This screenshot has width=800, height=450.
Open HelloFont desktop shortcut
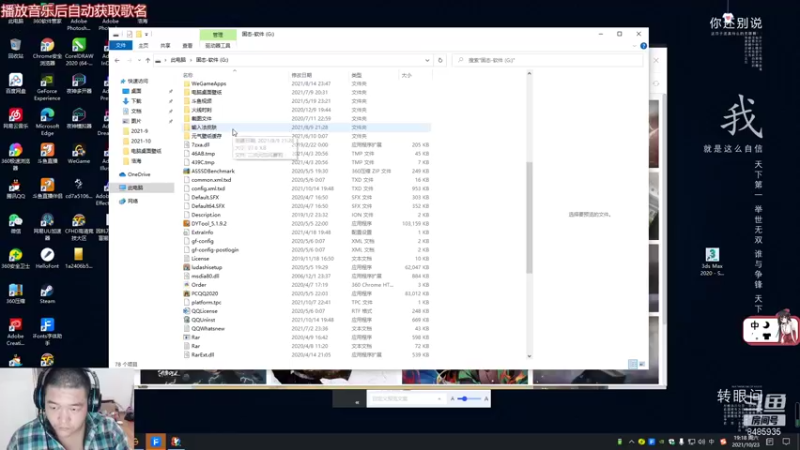click(47, 258)
